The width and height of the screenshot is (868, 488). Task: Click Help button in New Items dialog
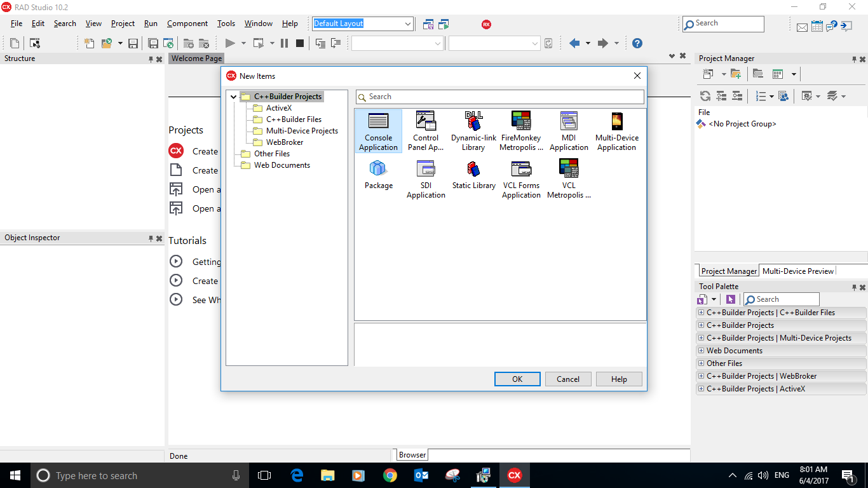click(619, 379)
